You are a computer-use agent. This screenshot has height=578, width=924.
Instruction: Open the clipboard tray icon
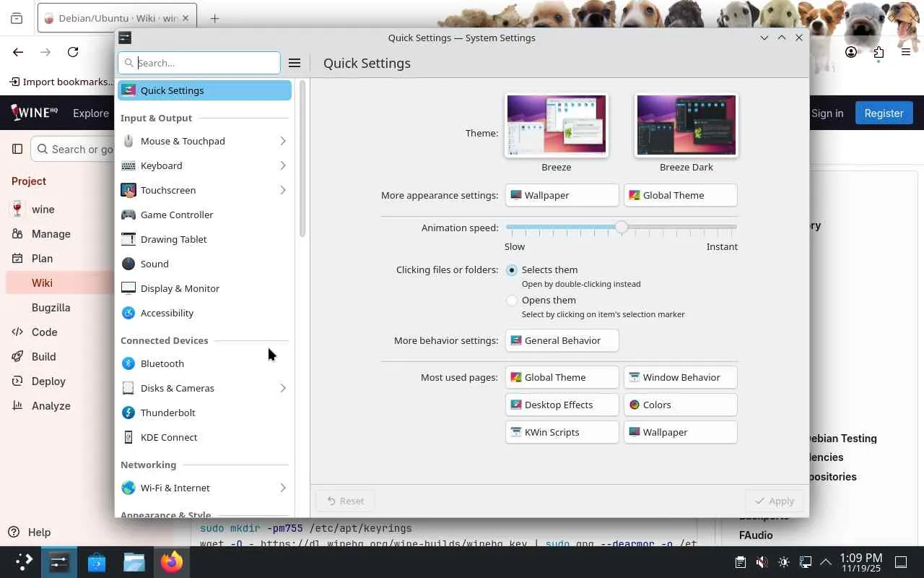click(x=740, y=562)
